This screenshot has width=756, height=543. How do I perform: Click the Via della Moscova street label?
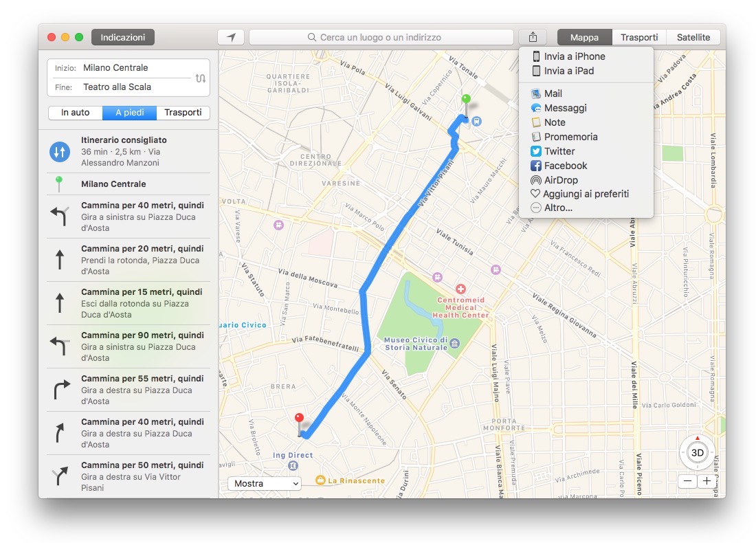click(x=308, y=278)
